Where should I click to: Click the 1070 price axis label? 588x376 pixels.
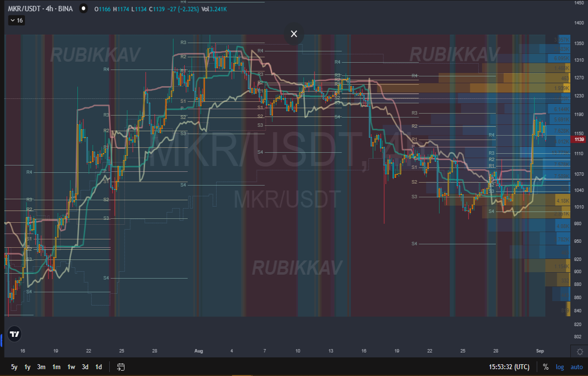579,174
